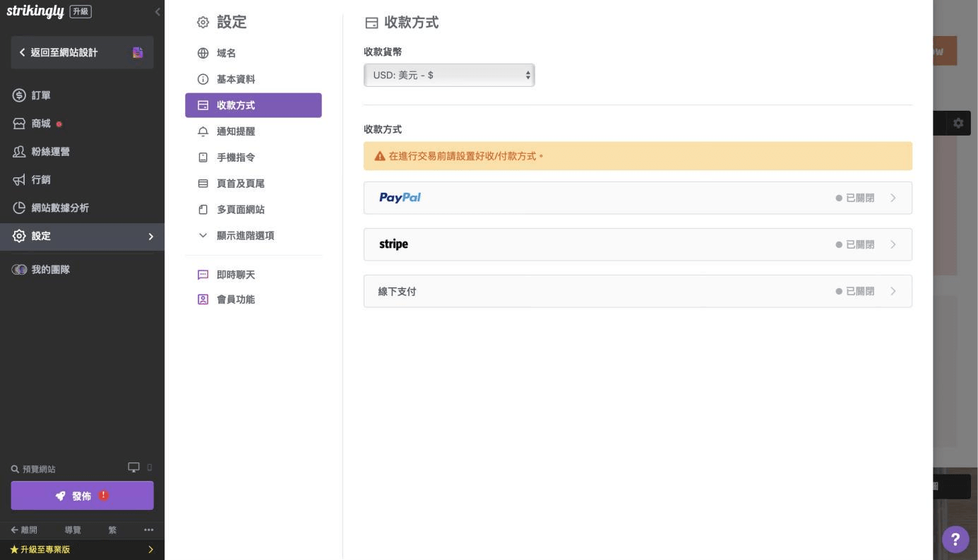Viewport: 978px width, 560px height.
Task: Click the purple help question mark icon
Action: 955,540
